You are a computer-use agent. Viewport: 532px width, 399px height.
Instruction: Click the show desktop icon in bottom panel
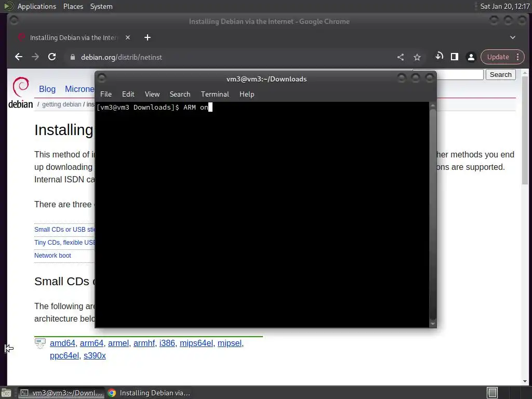click(x=6, y=393)
